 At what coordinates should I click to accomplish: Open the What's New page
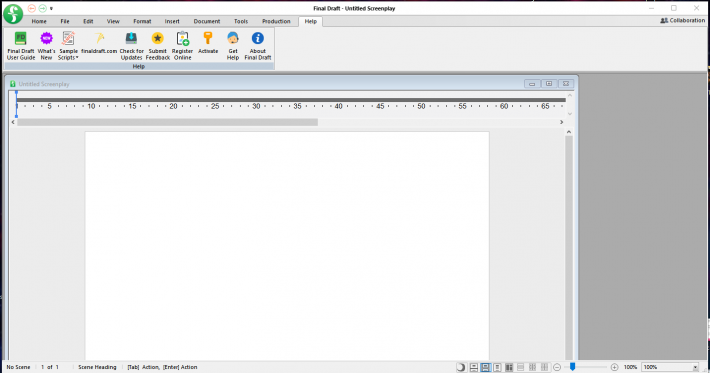tap(46, 46)
